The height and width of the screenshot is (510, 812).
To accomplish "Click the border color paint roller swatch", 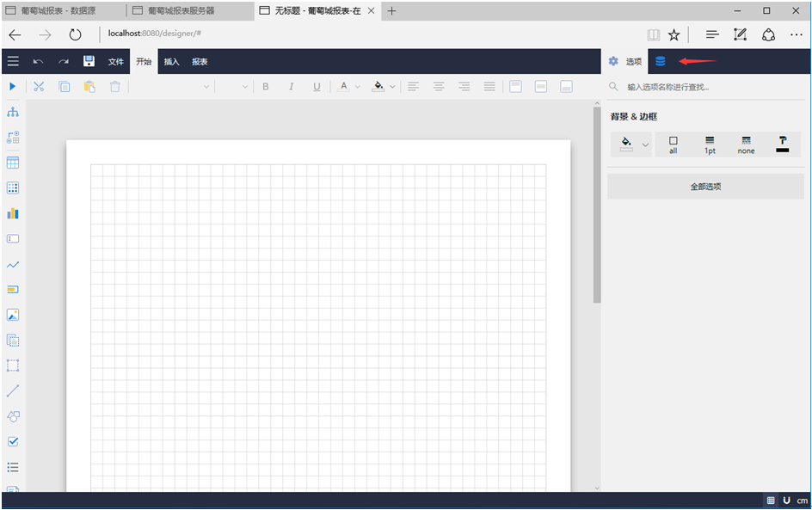I will point(783,144).
